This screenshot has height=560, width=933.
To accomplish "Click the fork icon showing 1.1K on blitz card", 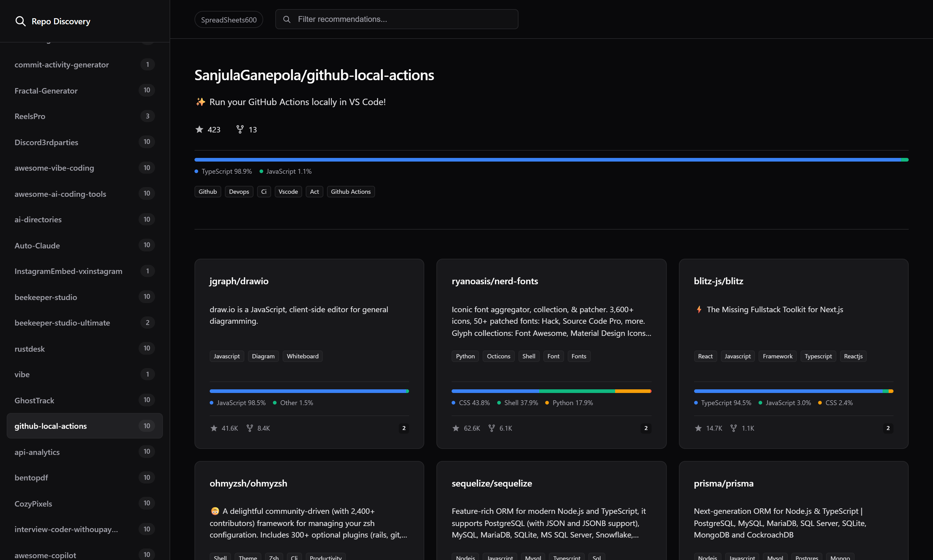I will tap(734, 428).
